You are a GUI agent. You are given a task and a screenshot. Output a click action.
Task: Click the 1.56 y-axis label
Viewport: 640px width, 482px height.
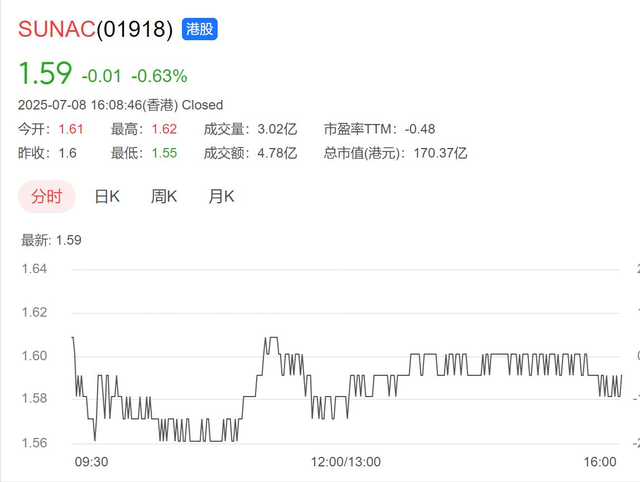pyautogui.click(x=34, y=443)
